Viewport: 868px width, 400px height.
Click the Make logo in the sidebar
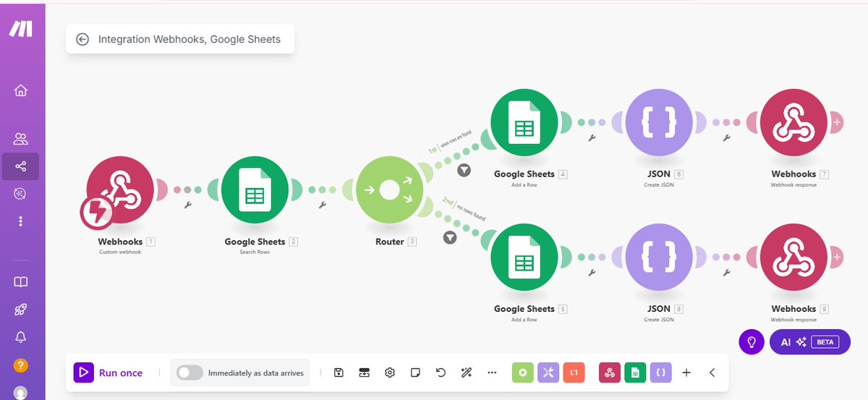point(20,28)
